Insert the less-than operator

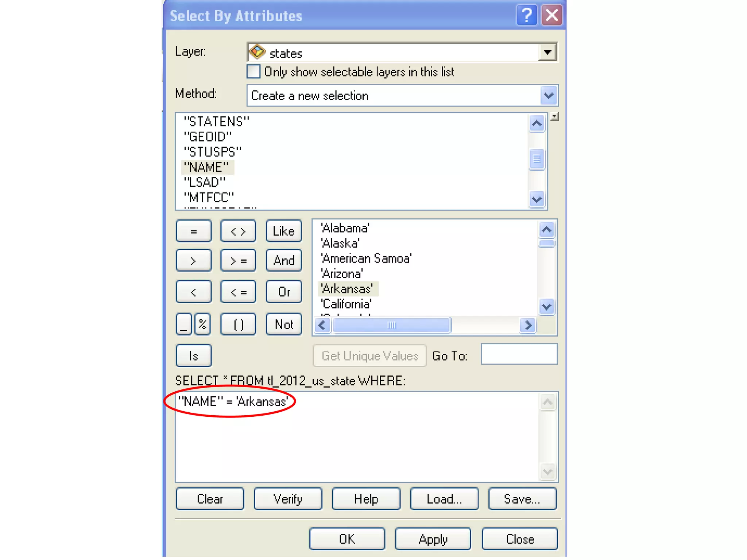[x=193, y=292]
